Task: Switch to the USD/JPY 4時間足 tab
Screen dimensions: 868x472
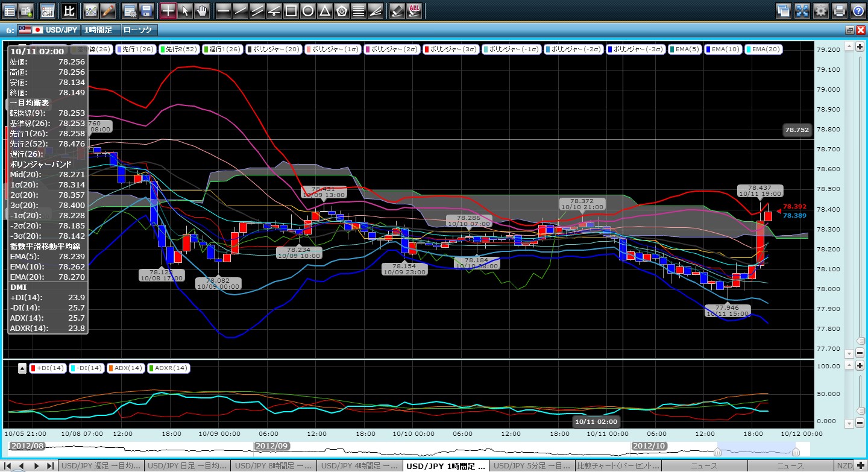Action: click(x=359, y=466)
